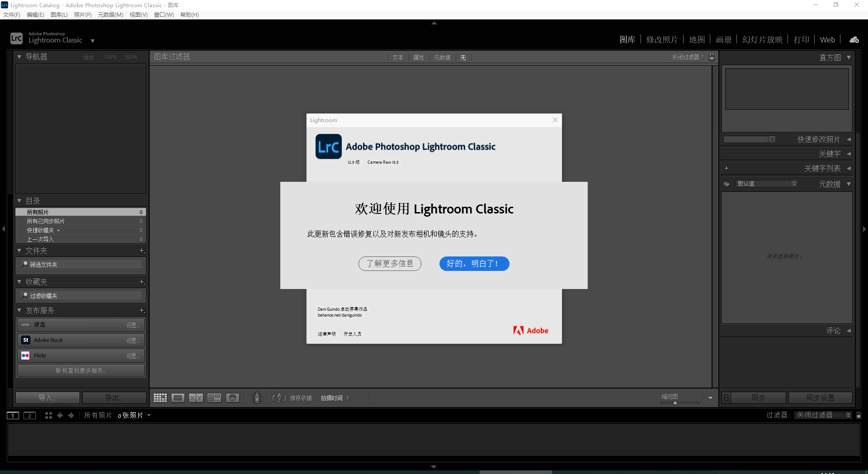Toggle the sort direction A-Z icon
Viewport: 868px width, 474px height.
point(279,398)
